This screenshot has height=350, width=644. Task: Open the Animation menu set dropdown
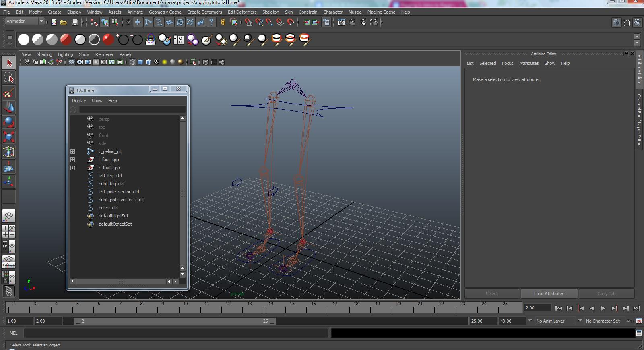coord(25,21)
